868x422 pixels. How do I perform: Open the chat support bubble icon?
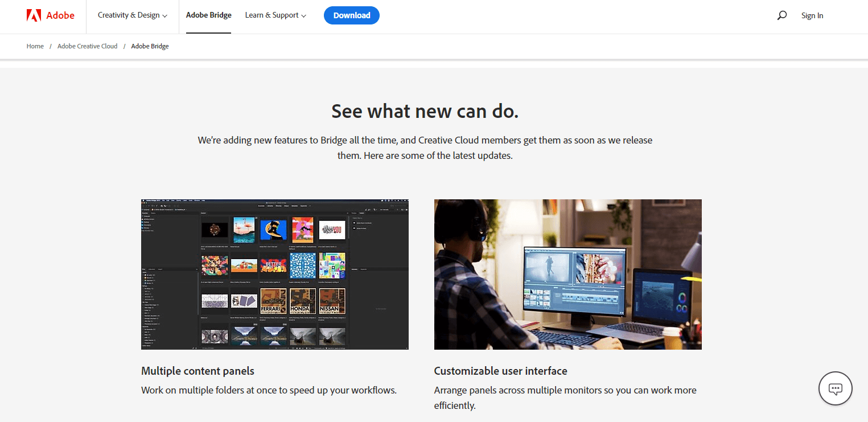point(835,388)
